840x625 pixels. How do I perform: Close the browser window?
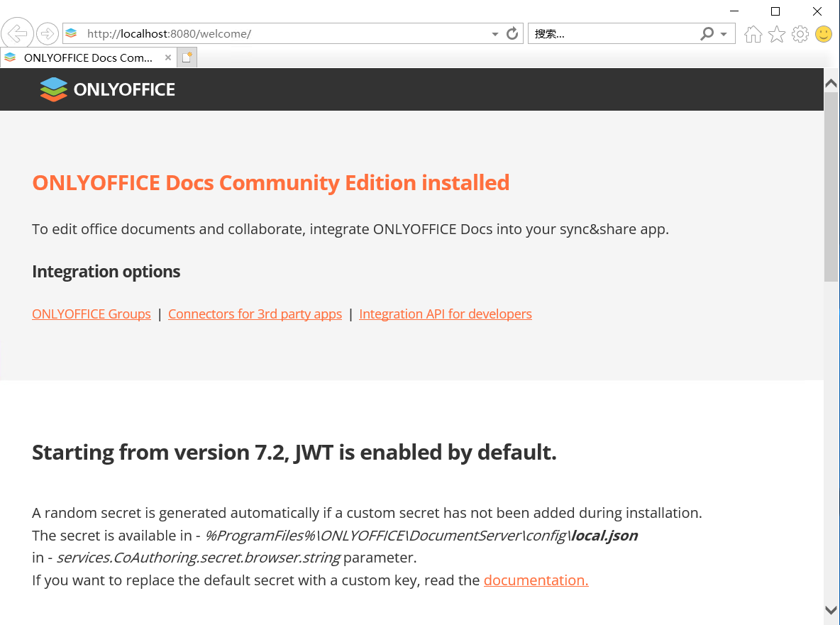coord(817,11)
